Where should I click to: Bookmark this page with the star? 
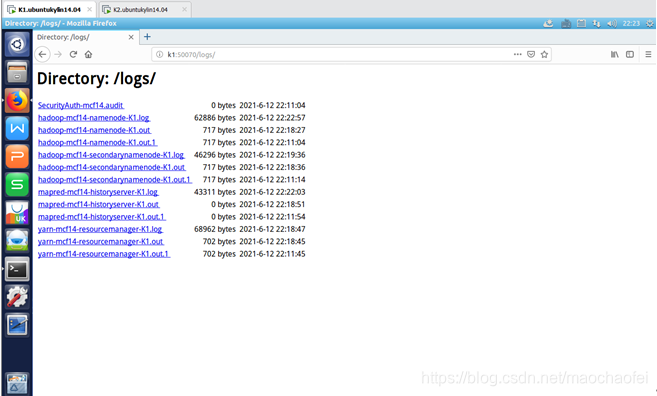[544, 54]
